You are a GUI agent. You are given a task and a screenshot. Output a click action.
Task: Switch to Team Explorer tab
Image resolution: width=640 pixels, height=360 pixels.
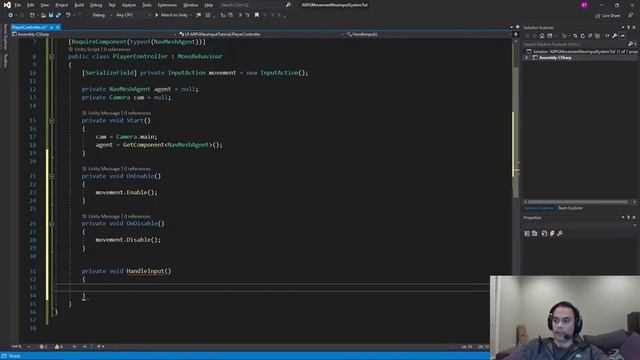click(x=570, y=208)
